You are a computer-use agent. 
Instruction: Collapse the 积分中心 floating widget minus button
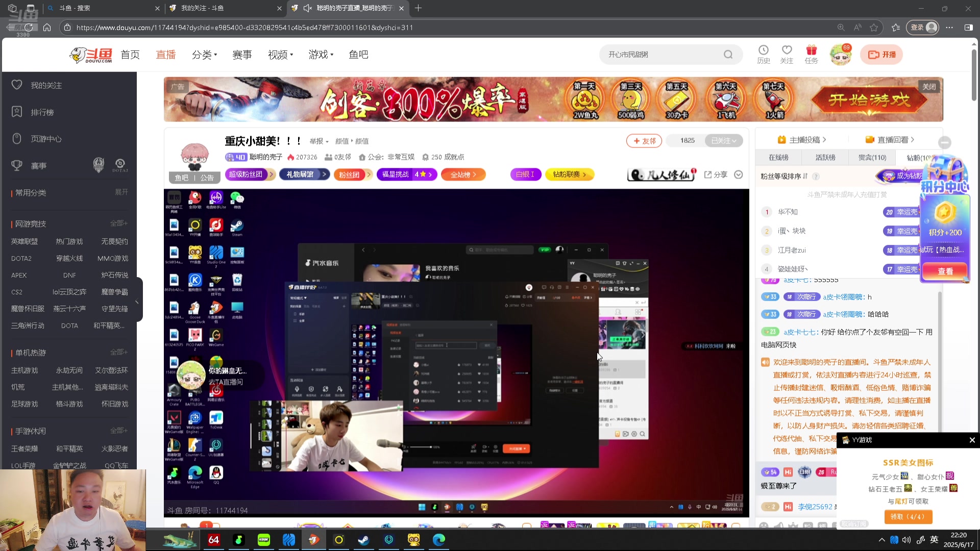945,142
